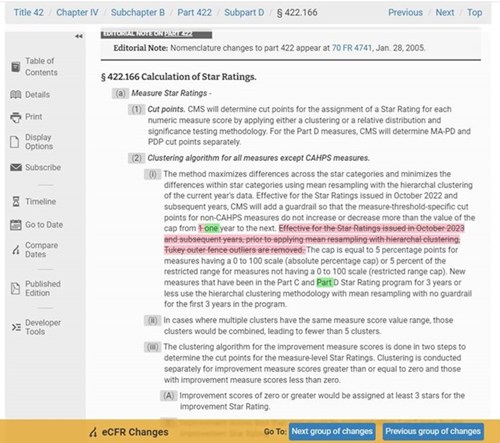Viewport: 500px width, 443px height.
Task: Select Go to Date sidebar label
Action: click(44, 225)
